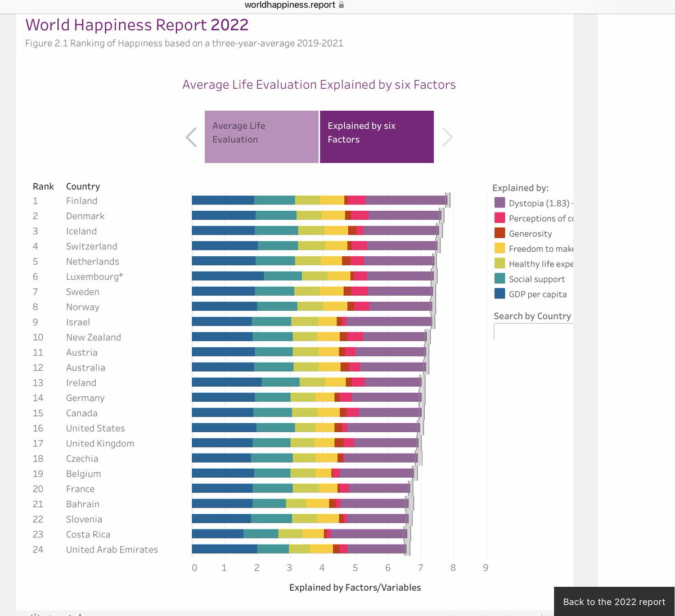The width and height of the screenshot is (675, 616).
Task: Click the Rank column header
Action: 43,187
